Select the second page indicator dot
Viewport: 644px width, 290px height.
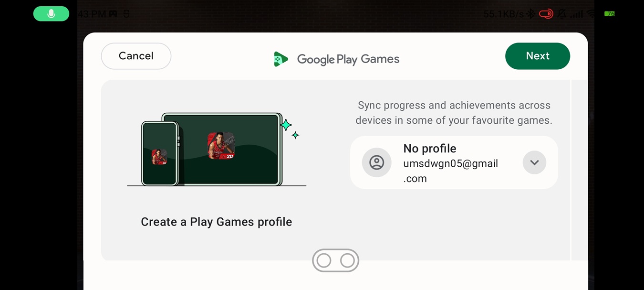[x=347, y=260]
